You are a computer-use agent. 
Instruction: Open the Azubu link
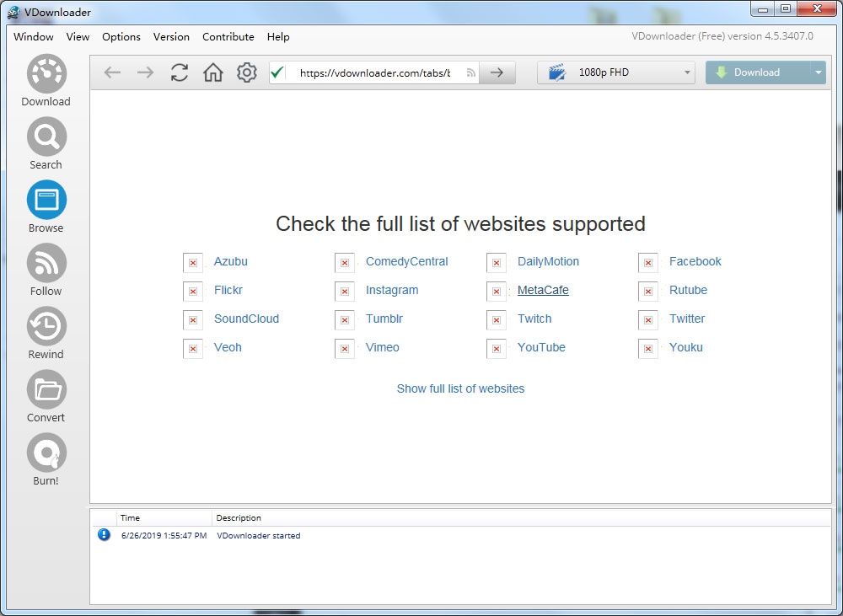pyautogui.click(x=231, y=261)
